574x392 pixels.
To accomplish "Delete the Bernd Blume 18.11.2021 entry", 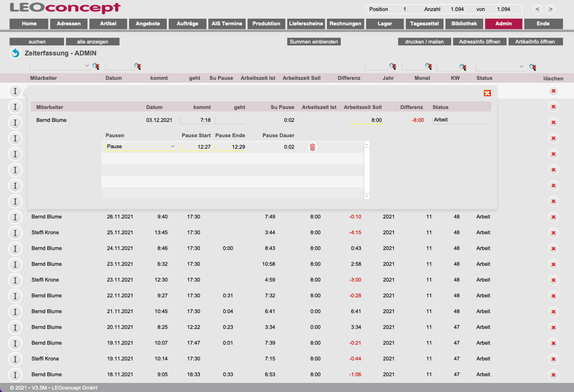I will [553, 375].
